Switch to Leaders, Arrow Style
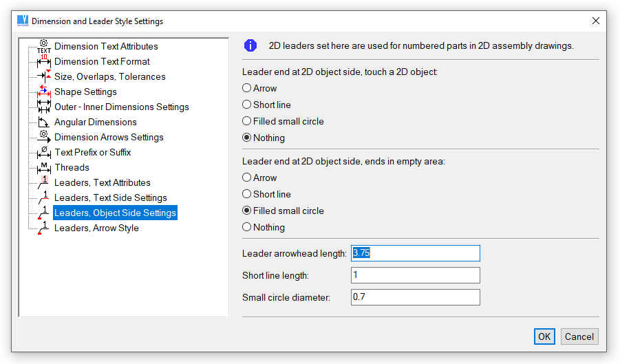The height and width of the screenshot is (364, 620). tap(96, 228)
